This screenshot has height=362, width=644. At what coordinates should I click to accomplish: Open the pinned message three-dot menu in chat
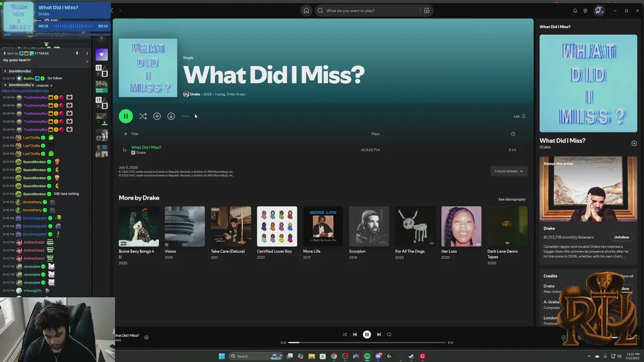(87, 53)
